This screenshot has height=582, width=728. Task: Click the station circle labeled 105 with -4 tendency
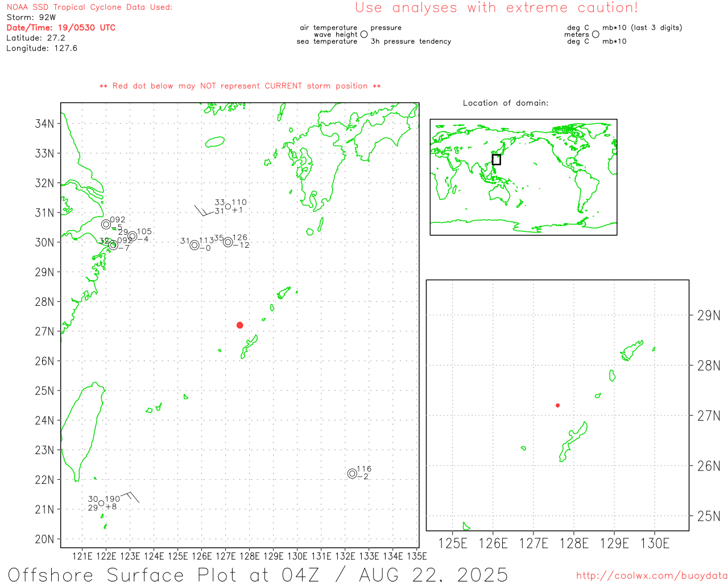132,236
